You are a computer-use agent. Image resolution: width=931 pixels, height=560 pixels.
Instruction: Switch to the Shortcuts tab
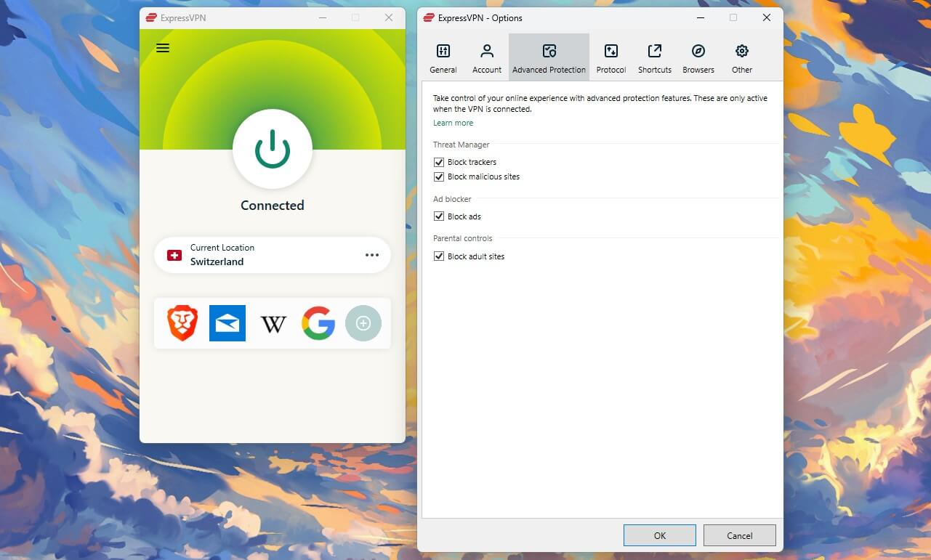pyautogui.click(x=655, y=58)
